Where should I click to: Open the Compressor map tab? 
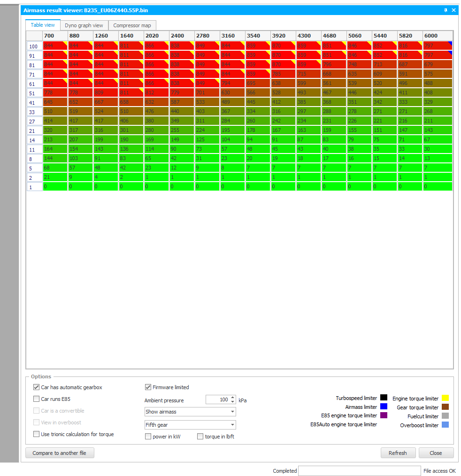click(132, 25)
